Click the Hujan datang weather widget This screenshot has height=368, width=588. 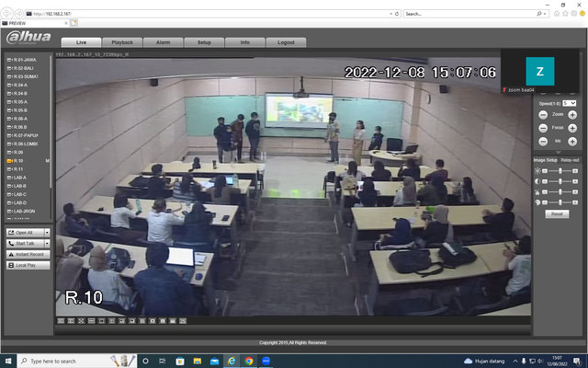pyautogui.click(x=484, y=361)
